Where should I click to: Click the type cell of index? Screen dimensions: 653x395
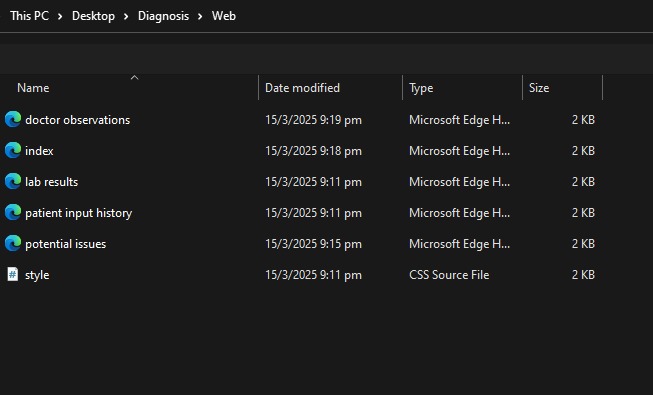click(459, 151)
